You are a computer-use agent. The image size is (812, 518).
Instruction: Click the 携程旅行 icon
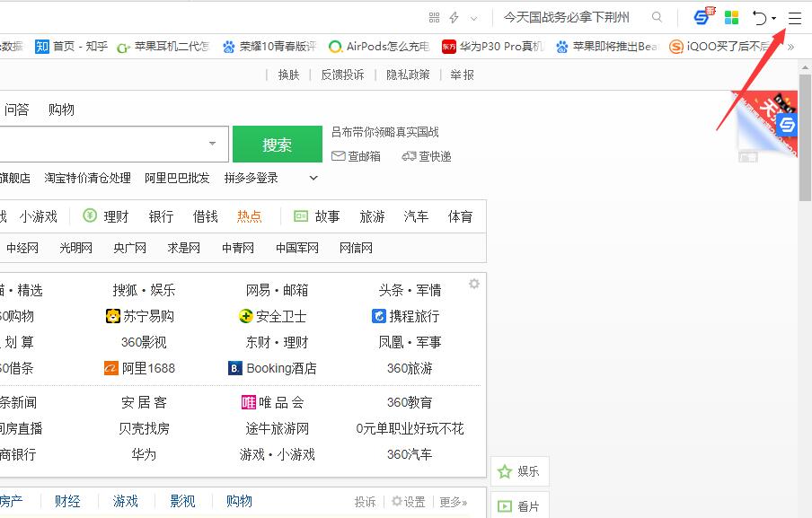(379, 316)
